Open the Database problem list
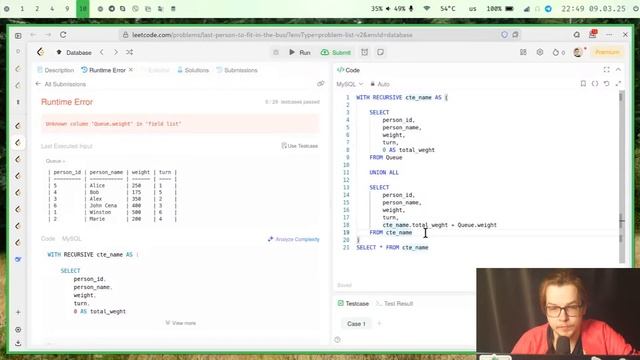 (74, 52)
